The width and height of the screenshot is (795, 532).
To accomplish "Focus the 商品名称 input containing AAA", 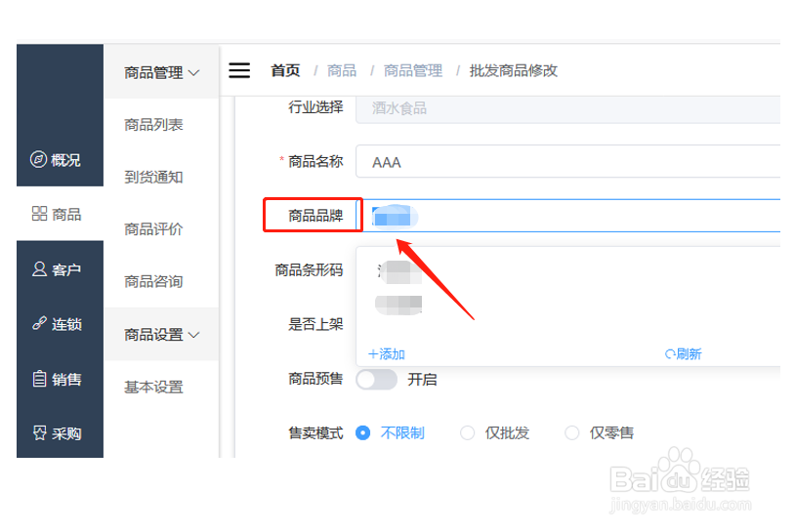I will pos(567,162).
